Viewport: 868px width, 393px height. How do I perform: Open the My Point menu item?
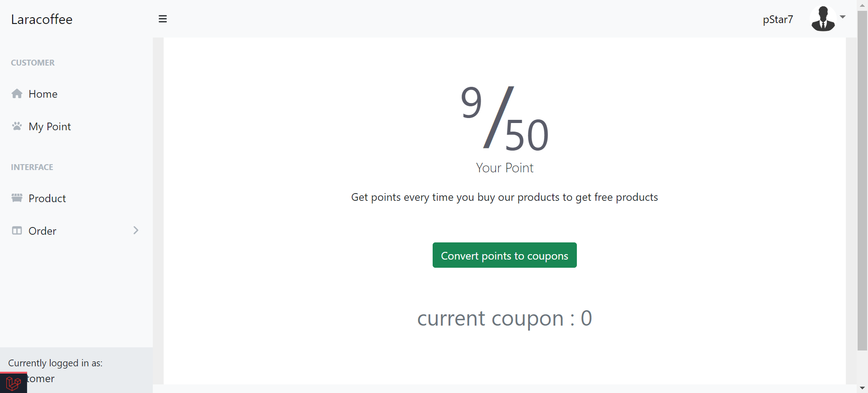pyautogui.click(x=50, y=127)
